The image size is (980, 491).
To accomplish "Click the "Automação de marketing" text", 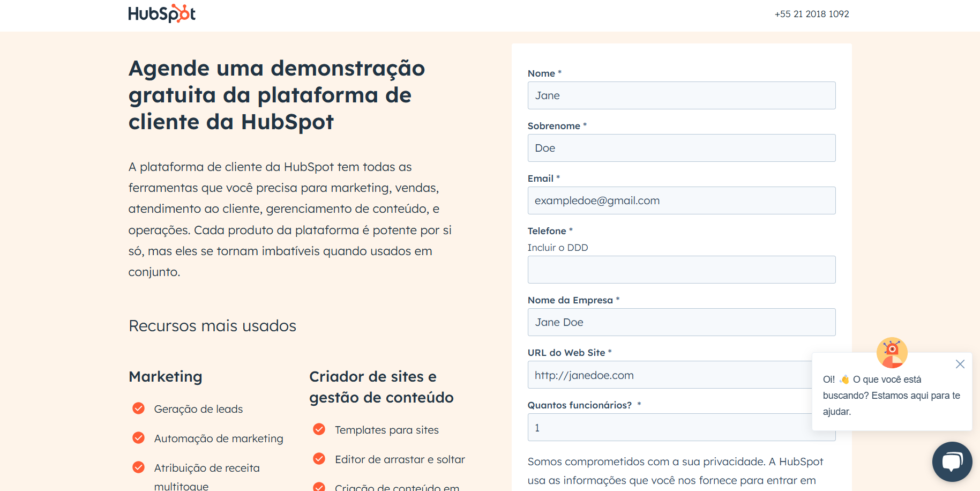I will pyautogui.click(x=219, y=438).
